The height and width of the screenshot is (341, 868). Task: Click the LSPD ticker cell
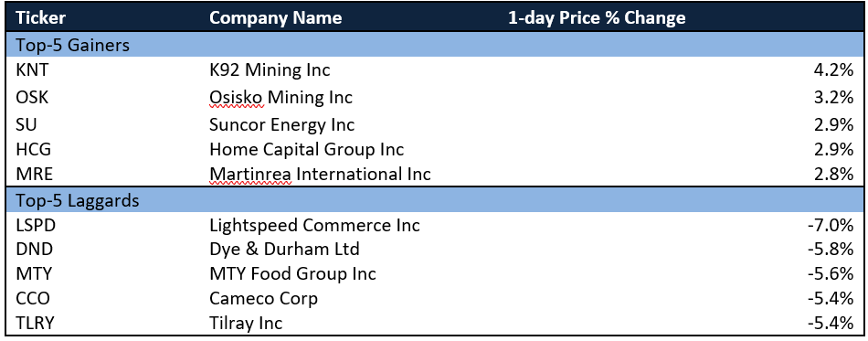click(x=36, y=225)
